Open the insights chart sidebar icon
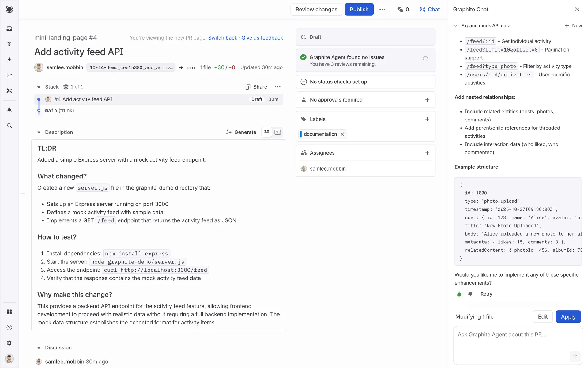Viewport: 588px width, 368px height. click(x=9, y=75)
